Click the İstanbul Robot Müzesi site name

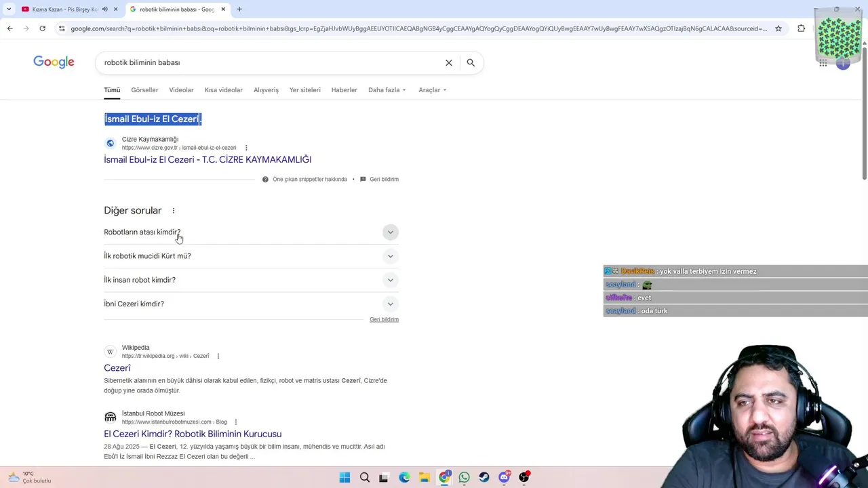coord(153,413)
